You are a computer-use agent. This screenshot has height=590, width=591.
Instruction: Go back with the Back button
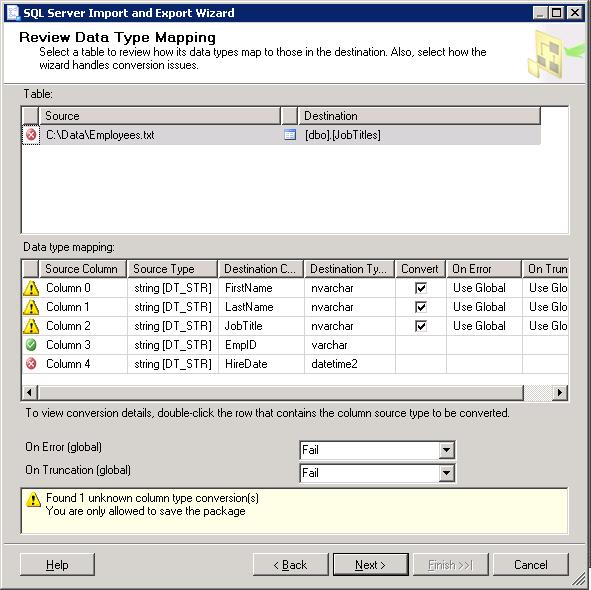pos(291,564)
